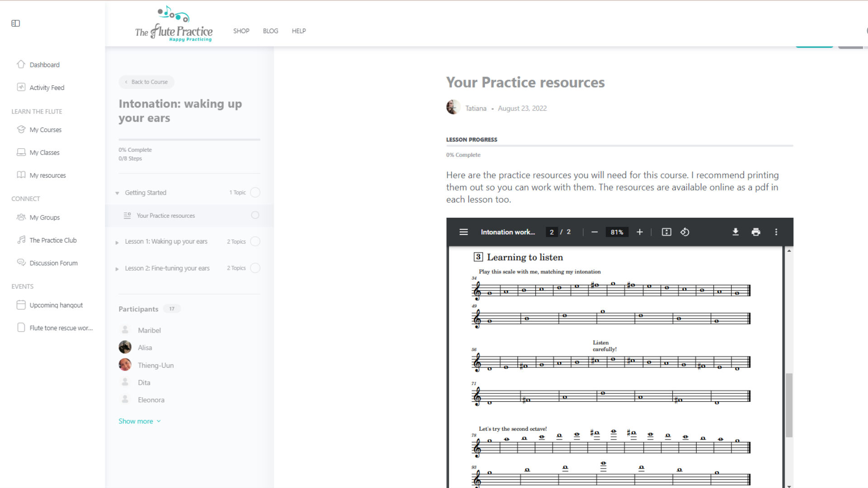Click the fit to page icon
This screenshot has height=488, width=868.
coord(666,232)
